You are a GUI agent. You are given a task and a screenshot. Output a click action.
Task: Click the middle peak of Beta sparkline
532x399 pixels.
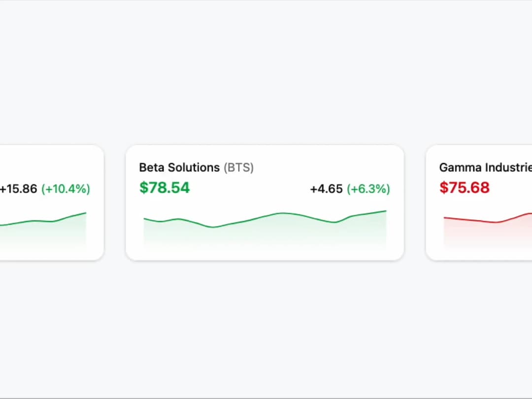pos(282,213)
